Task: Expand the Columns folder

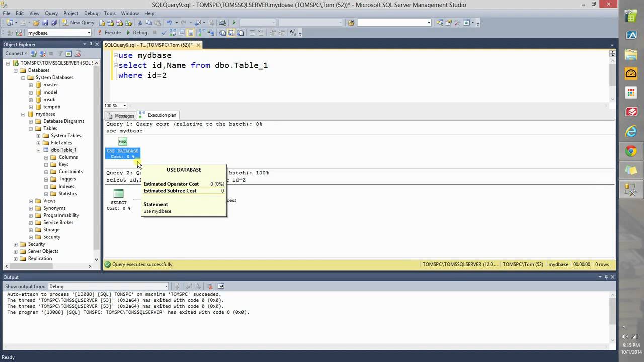Action: [46, 157]
